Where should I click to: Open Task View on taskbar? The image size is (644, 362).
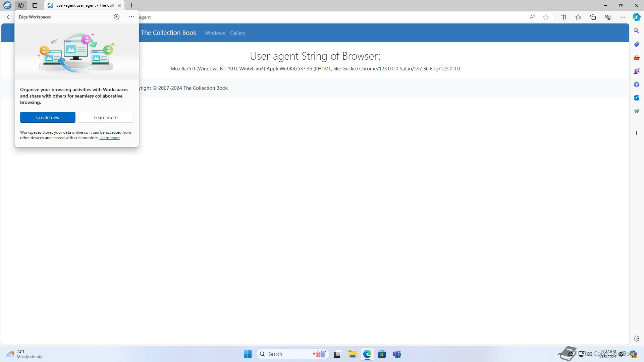coord(337,354)
